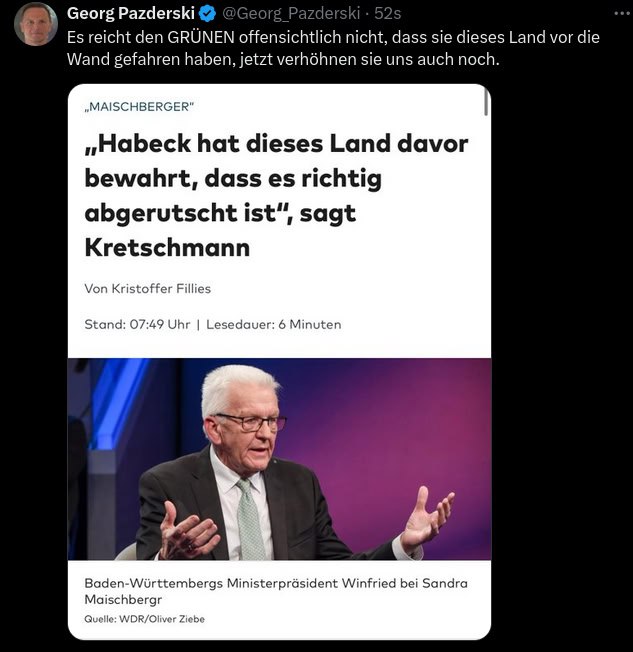
Task: Click the grey scrollbar inside the article screenshot
Action: [x=486, y=102]
